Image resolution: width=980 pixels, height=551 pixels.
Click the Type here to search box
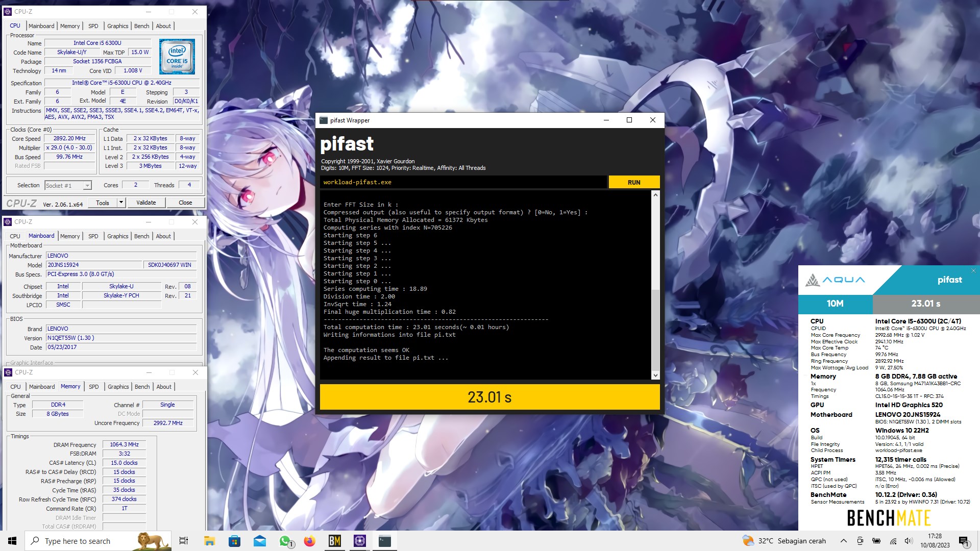point(98,541)
